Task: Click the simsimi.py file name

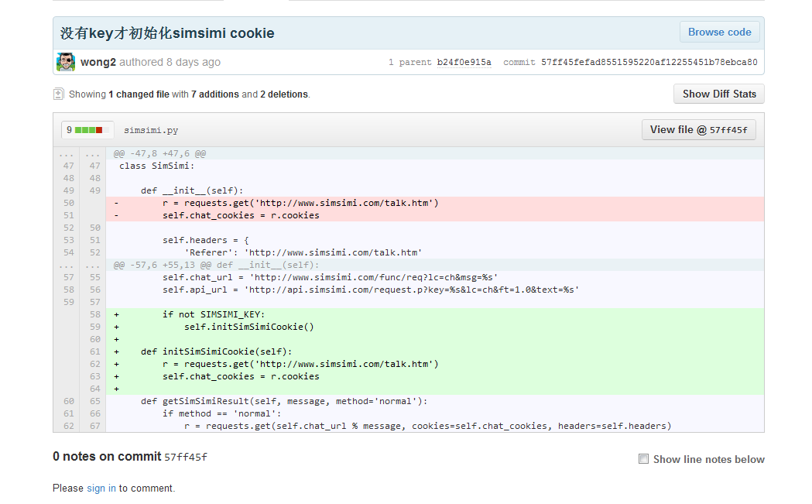Action: click(x=151, y=131)
